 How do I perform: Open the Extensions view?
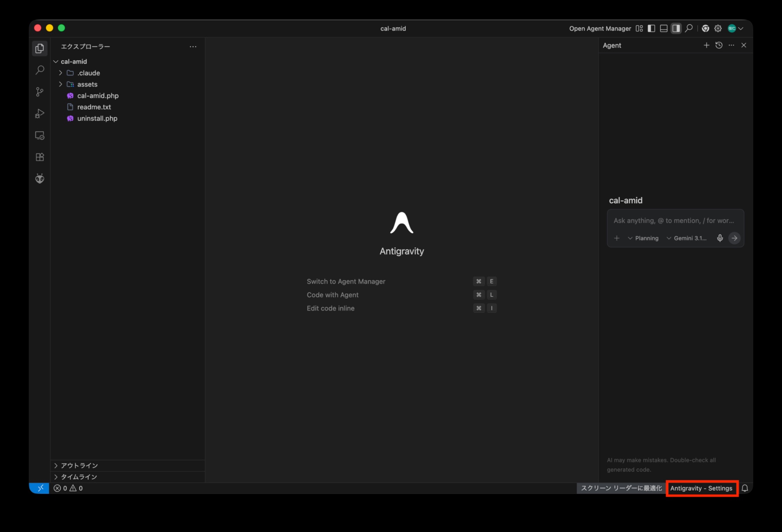tap(40, 157)
